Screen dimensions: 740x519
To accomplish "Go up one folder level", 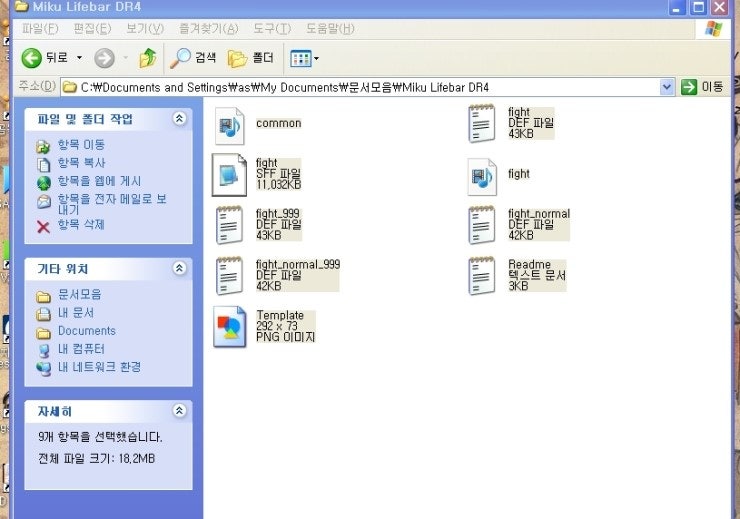I will tap(148, 58).
